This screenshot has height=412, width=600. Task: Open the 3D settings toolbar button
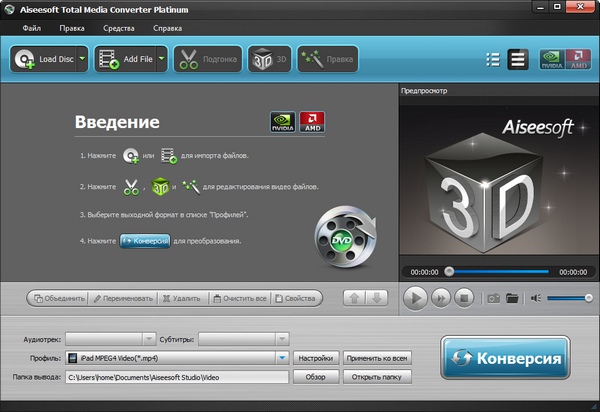tap(269, 59)
